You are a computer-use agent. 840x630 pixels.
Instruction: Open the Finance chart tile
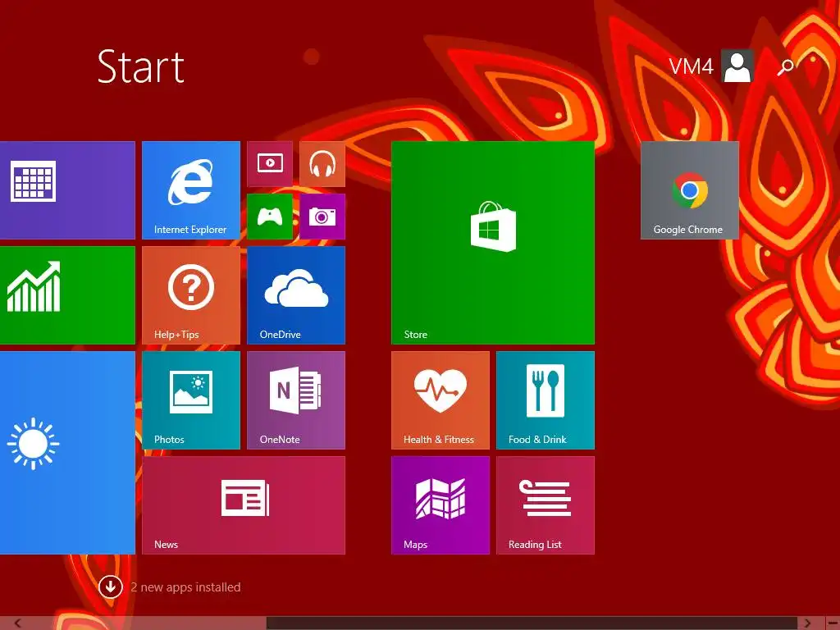(67, 295)
